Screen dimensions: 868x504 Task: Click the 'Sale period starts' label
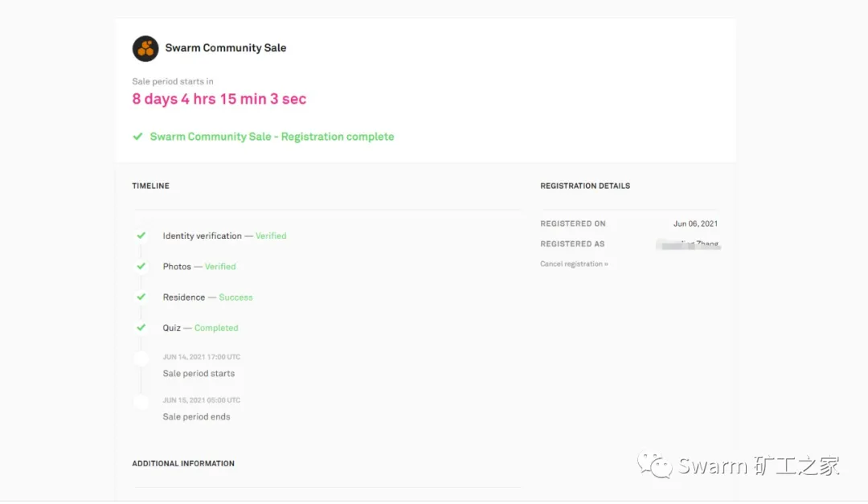(199, 373)
